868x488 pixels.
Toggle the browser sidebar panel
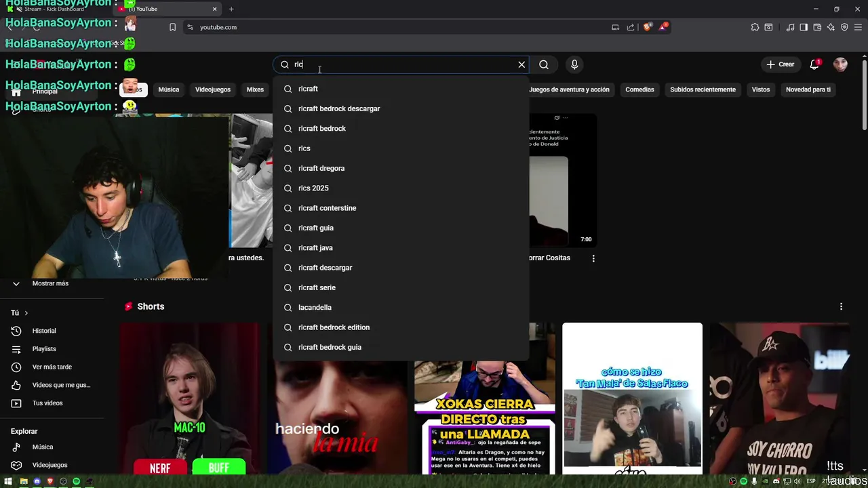point(804,27)
